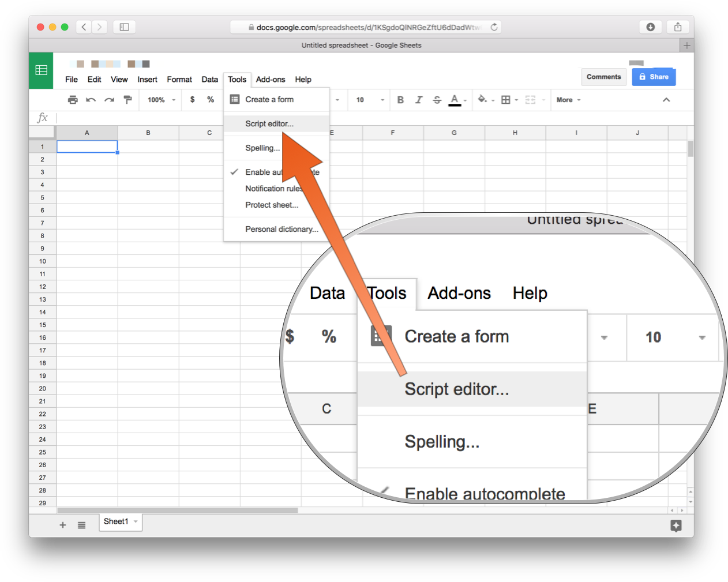Click the Print icon in toolbar
Viewport: 728px width, 582px height.
click(73, 100)
